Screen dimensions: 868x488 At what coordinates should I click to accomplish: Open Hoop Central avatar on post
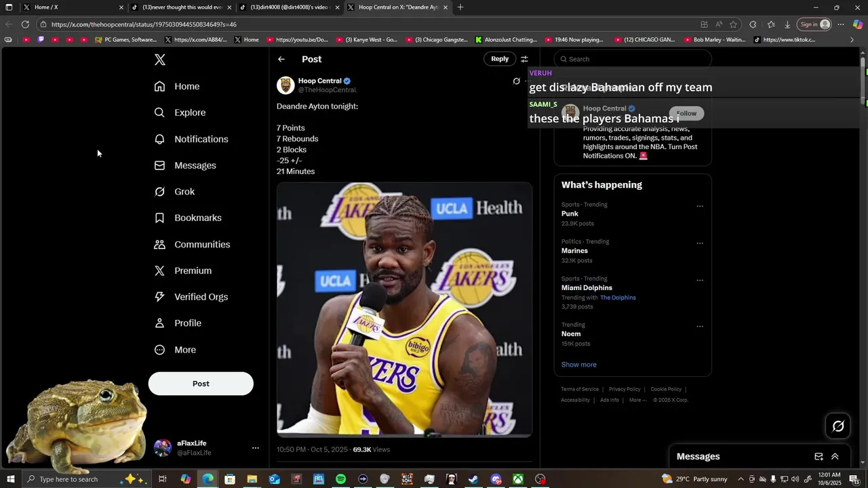point(285,85)
